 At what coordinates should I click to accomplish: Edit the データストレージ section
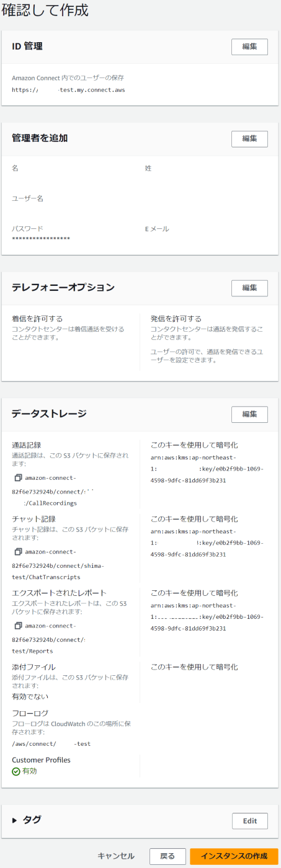coord(249,414)
